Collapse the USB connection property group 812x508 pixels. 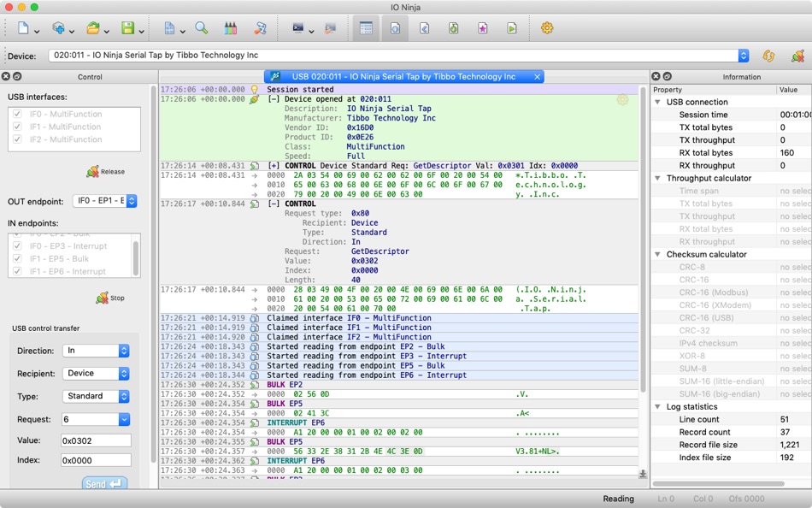coord(657,102)
